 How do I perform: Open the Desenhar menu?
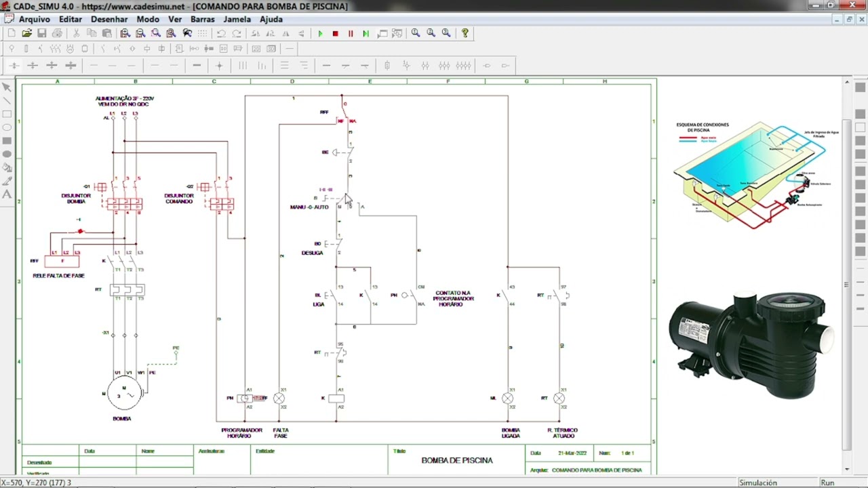pyautogui.click(x=109, y=19)
